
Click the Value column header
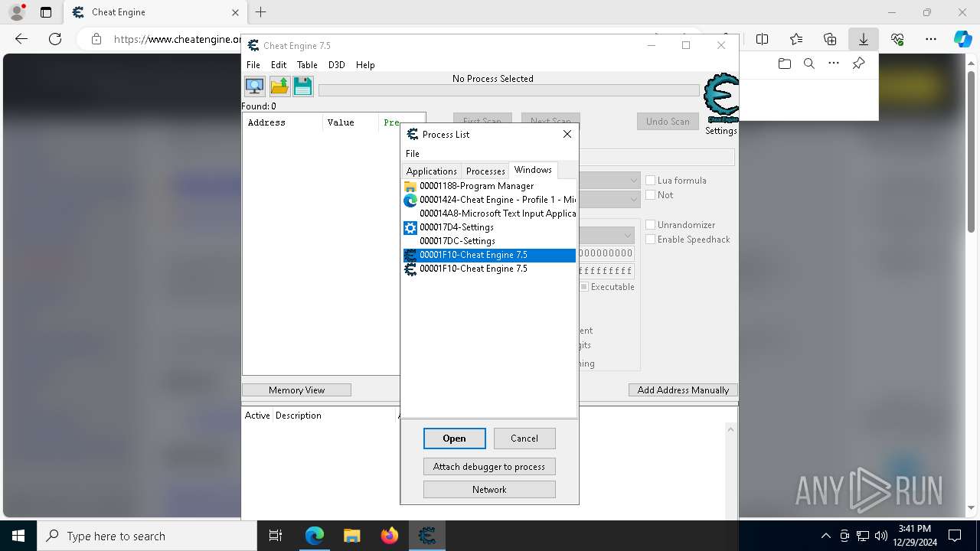point(351,122)
